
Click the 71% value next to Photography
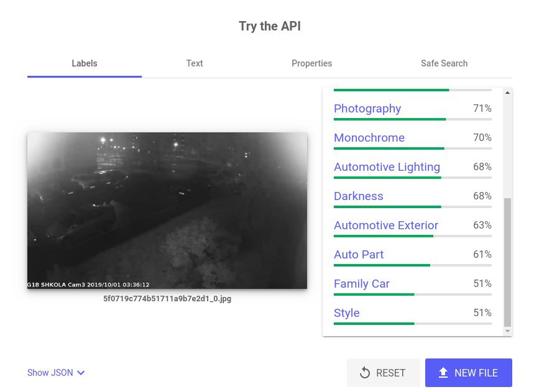pyautogui.click(x=482, y=108)
